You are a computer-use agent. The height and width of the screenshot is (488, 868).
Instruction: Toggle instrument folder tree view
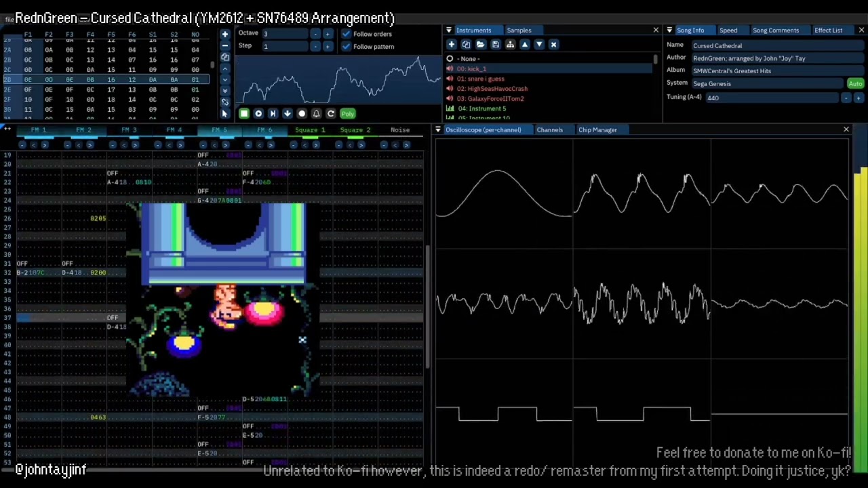[x=510, y=45]
